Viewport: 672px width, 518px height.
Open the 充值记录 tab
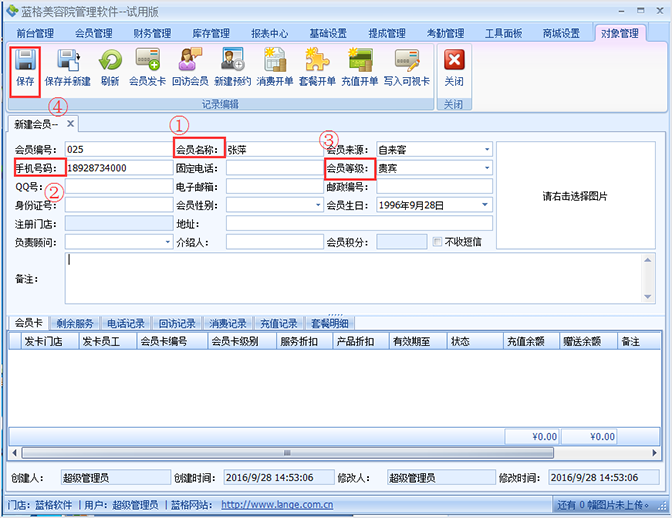[x=279, y=323]
